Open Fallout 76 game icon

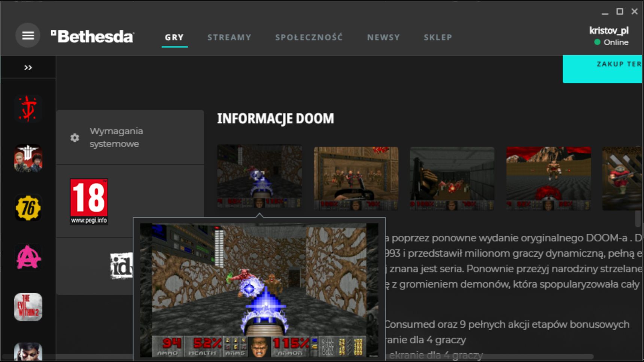point(28,208)
